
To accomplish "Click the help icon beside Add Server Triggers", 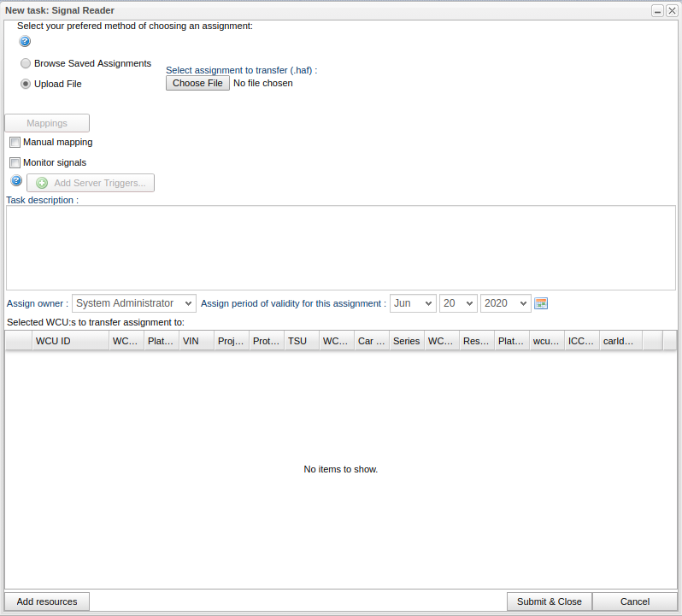I will tap(15, 181).
